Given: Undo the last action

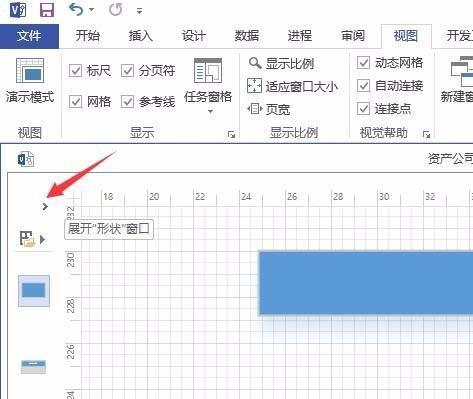Looking at the screenshot, I should coord(76,10).
